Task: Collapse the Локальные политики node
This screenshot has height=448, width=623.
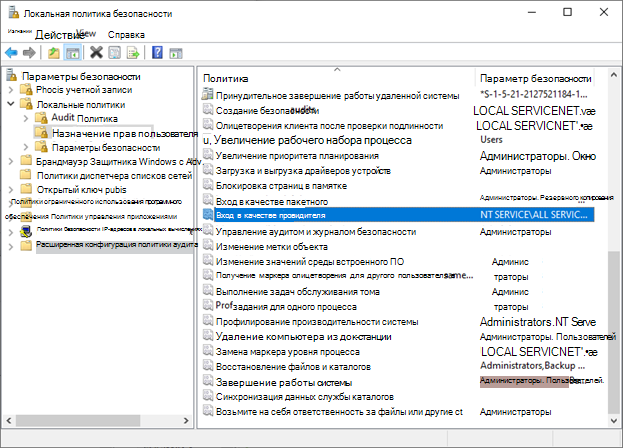Action: pyautogui.click(x=11, y=104)
